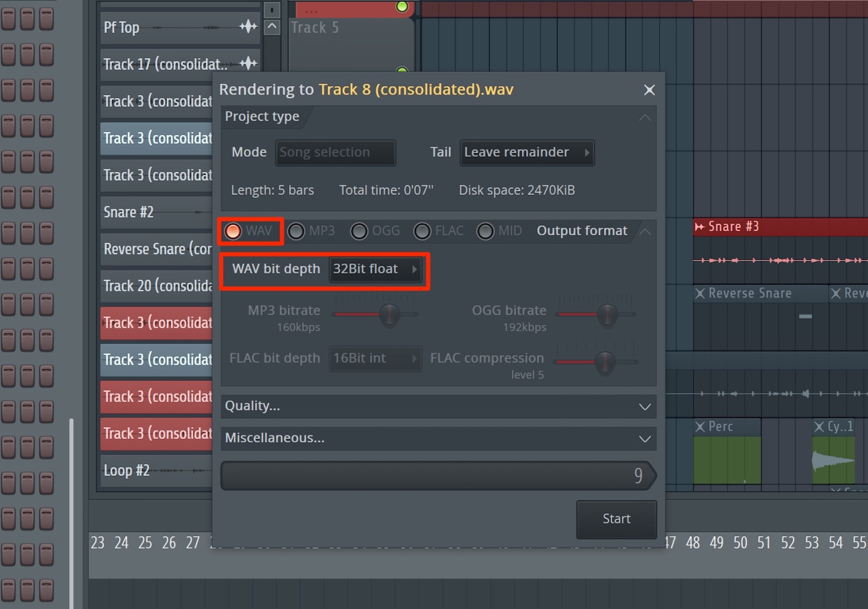Image resolution: width=868 pixels, height=609 pixels.
Task: Click the Snare #3 clip title
Action: click(733, 226)
